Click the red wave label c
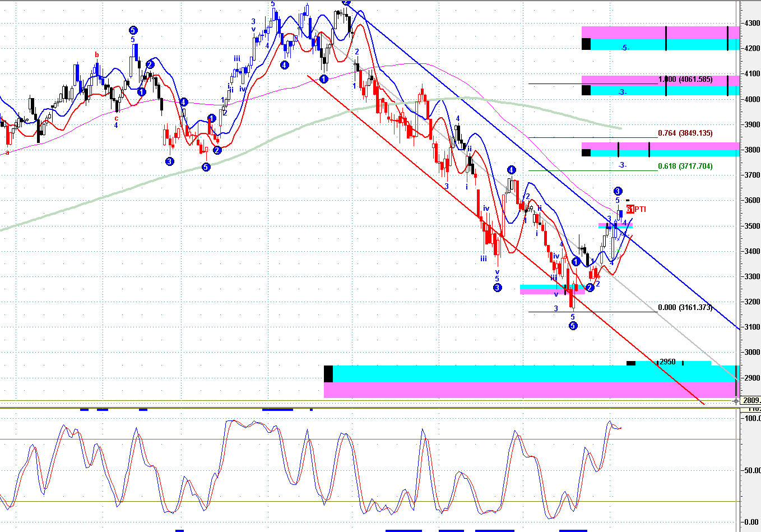 (x=117, y=118)
